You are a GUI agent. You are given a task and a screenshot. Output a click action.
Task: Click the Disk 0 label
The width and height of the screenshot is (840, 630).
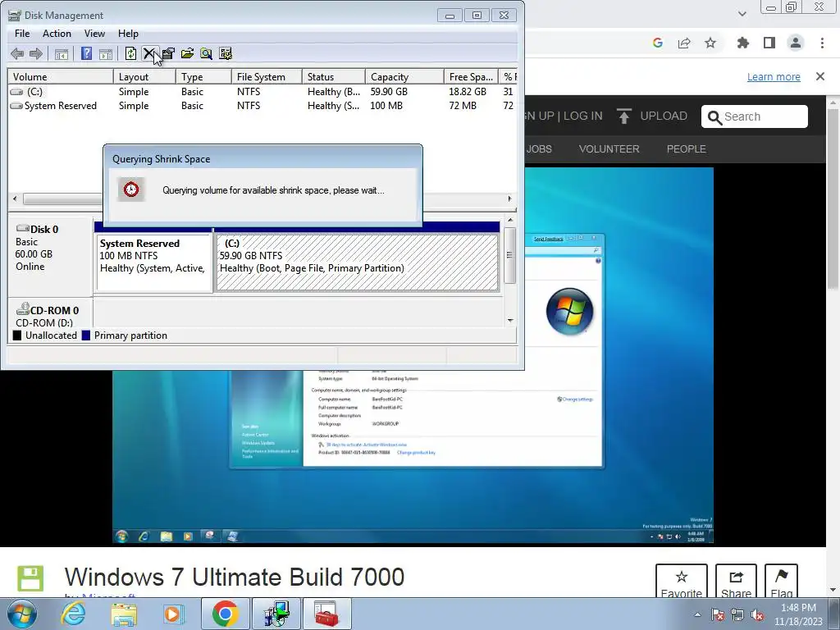point(44,230)
